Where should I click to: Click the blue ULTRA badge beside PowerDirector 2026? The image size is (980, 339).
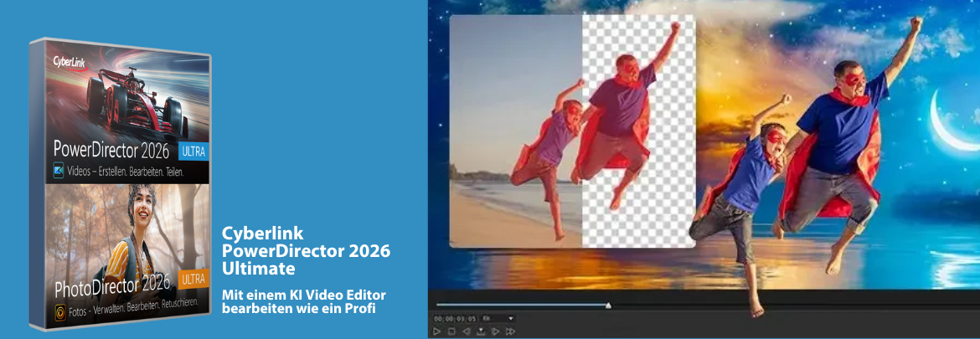tap(193, 152)
